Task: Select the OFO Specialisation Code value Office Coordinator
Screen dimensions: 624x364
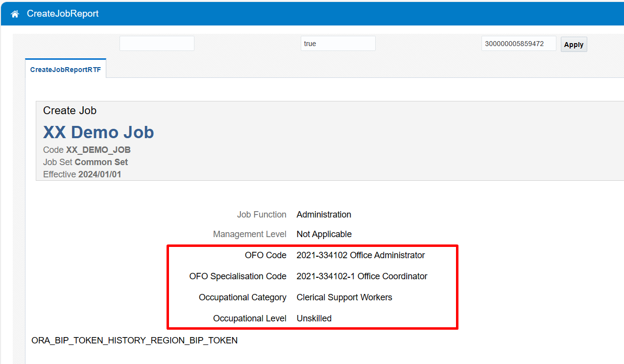Action: pyautogui.click(x=361, y=276)
